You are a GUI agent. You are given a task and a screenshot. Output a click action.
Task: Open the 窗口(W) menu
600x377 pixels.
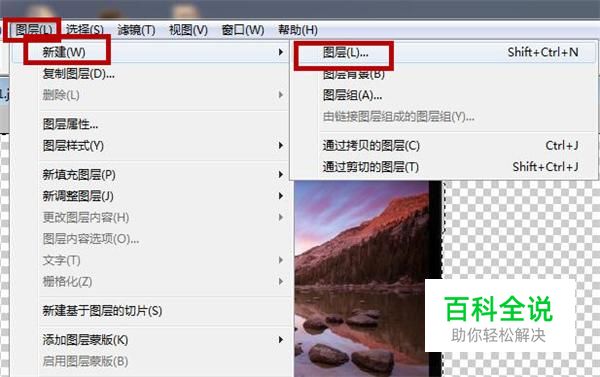tap(243, 30)
